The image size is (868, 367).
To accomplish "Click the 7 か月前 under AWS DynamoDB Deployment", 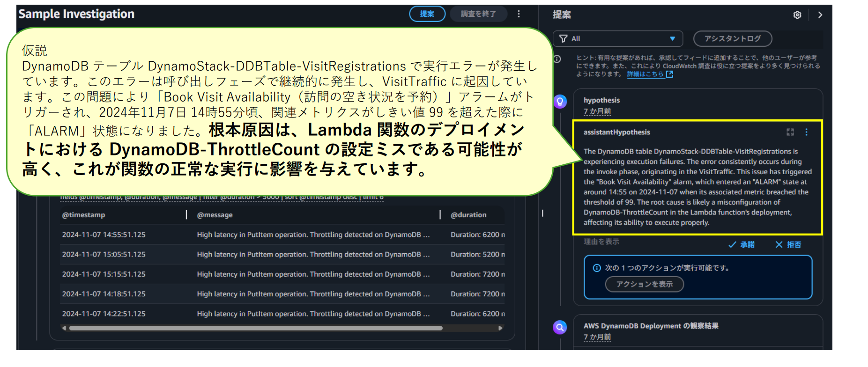I will point(597,337).
